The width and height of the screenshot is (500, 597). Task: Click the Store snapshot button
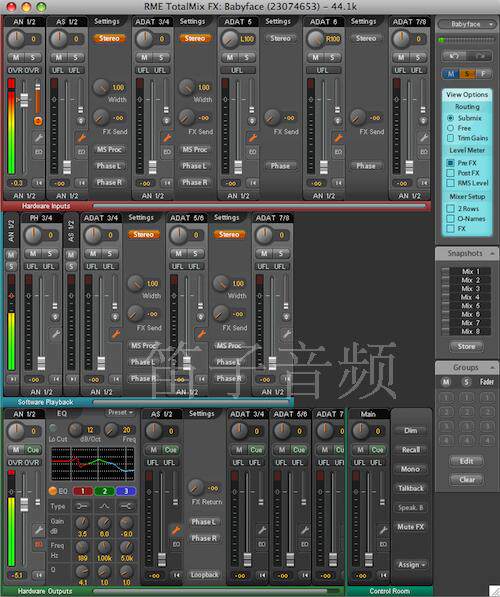click(x=466, y=346)
